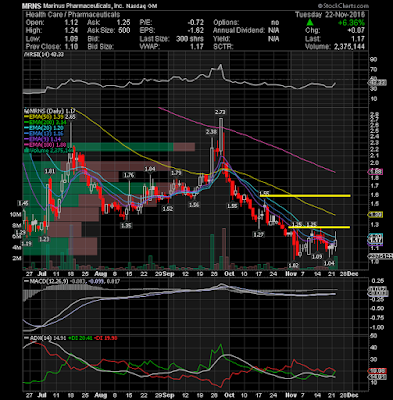Click the yellow EMA(50) price-axis tag
This screenshot has height=400, width=393.
375,214
